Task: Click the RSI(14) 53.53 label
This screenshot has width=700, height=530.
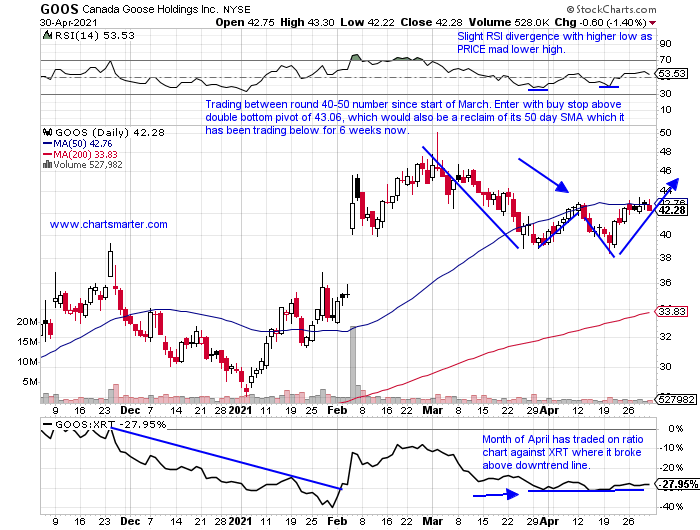Action: (94, 35)
